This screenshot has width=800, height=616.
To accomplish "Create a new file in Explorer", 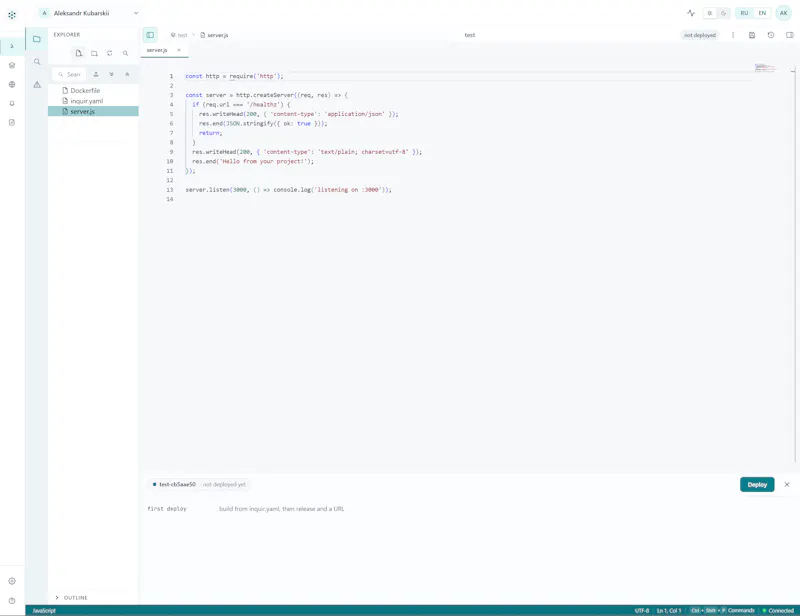I will tap(79, 53).
